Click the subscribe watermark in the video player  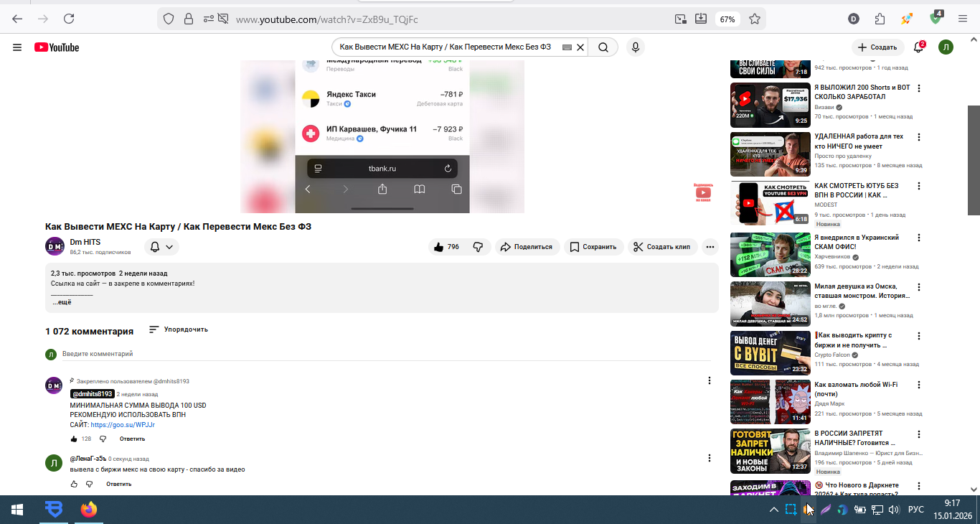703,192
